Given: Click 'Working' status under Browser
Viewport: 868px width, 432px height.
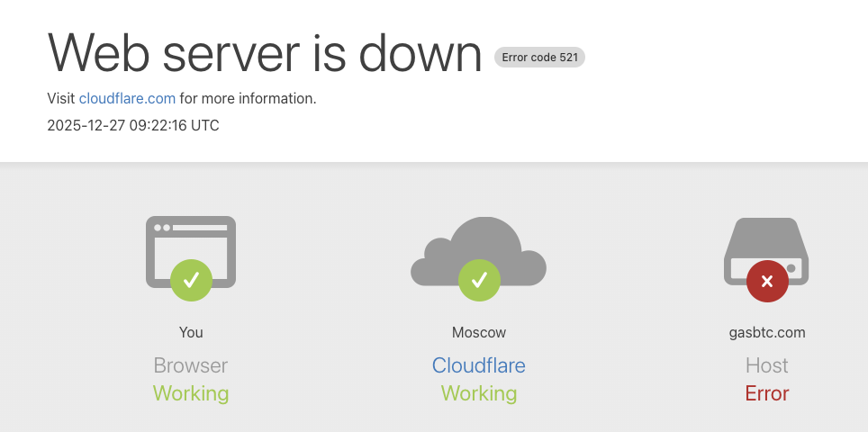Looking at the screenshot, I should click(191, 393).
